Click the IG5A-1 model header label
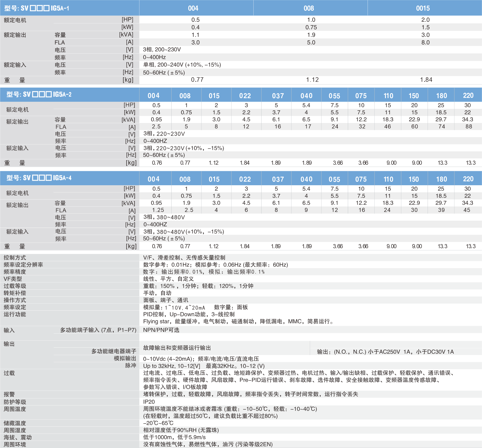This screenshot has height=448, width=482. coord(36,8)
